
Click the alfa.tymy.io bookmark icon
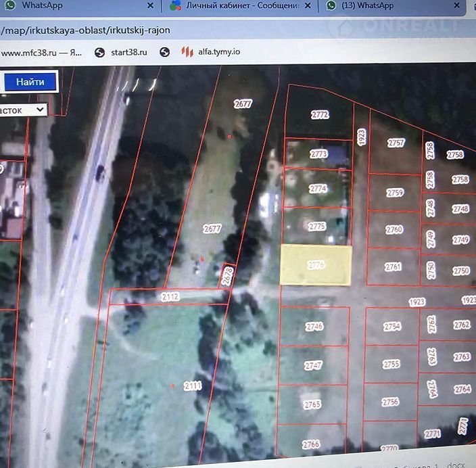tap(188, 52)
